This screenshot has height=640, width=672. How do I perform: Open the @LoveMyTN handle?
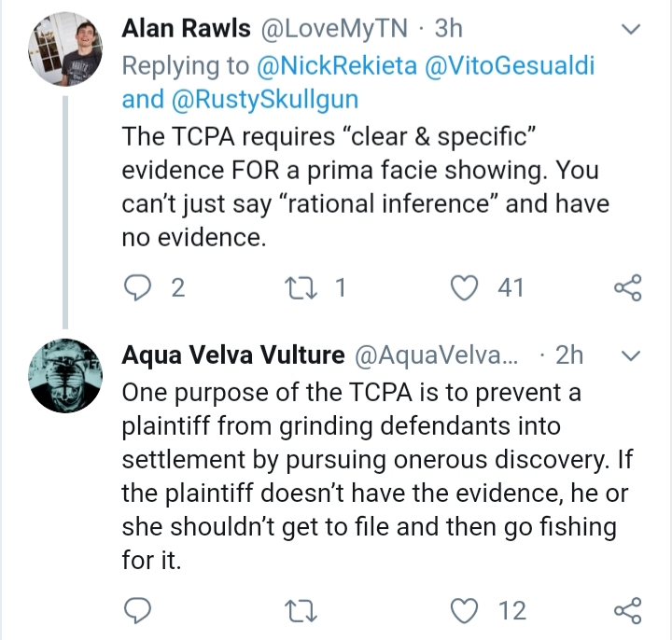334,29
